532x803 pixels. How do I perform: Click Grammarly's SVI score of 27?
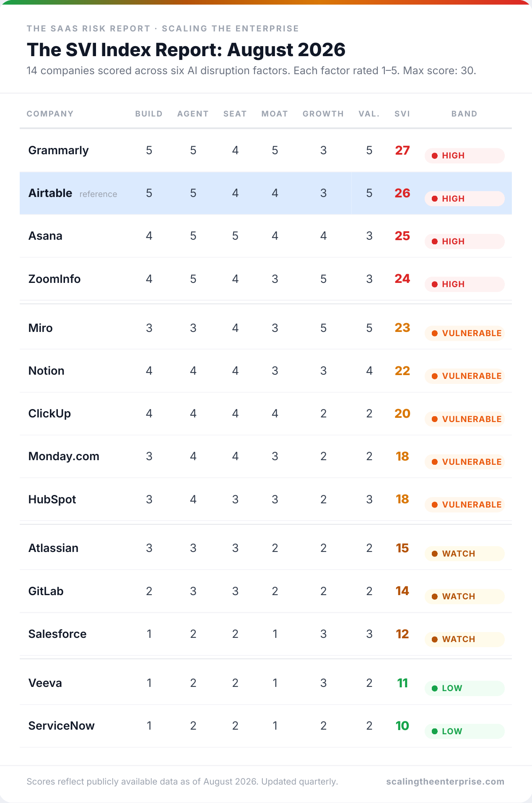click(402, 150)
